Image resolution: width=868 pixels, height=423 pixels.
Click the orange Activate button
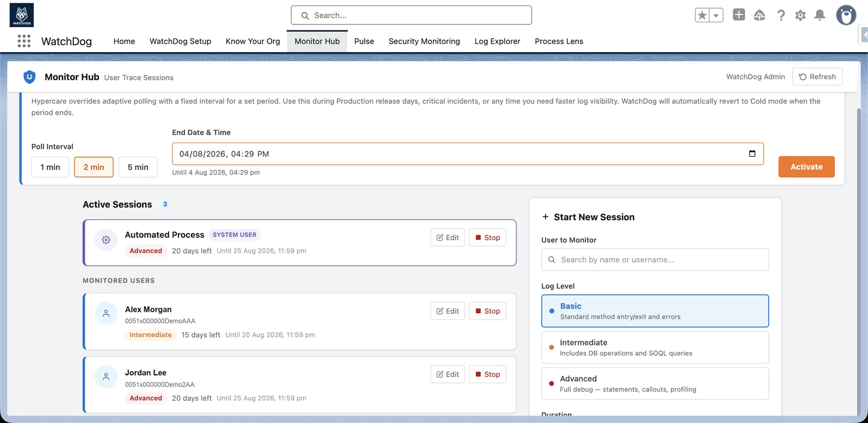click(x=806, y=166)
